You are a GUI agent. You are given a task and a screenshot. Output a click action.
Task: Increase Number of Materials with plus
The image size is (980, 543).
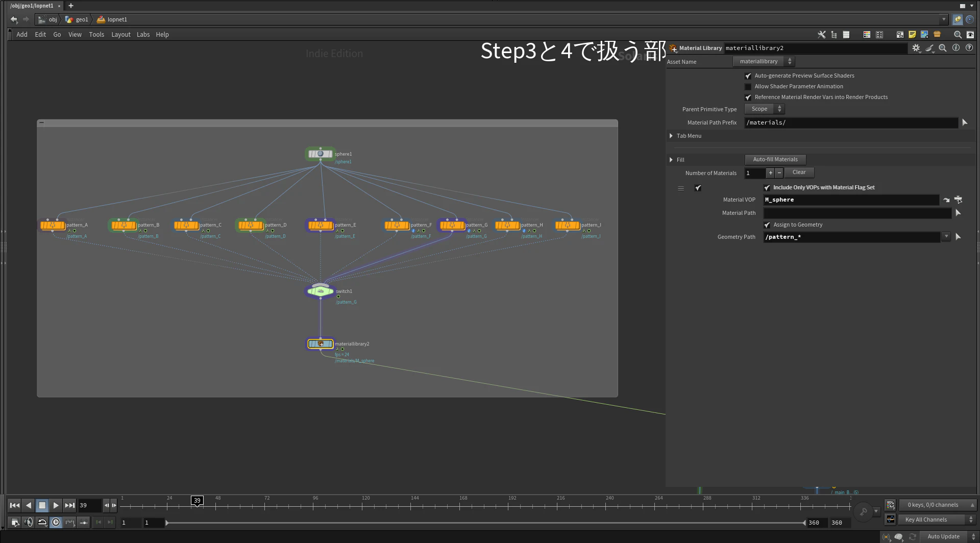771,173
